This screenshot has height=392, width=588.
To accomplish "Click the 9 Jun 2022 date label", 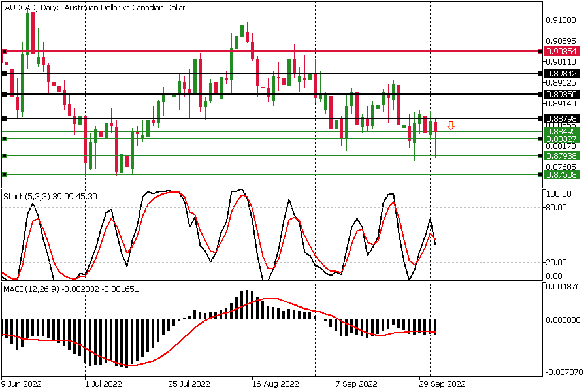I will coord(22,384).
